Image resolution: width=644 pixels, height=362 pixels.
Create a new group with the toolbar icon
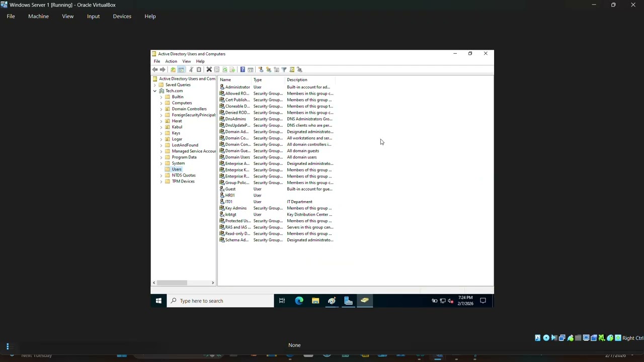(x=269, y=69)
